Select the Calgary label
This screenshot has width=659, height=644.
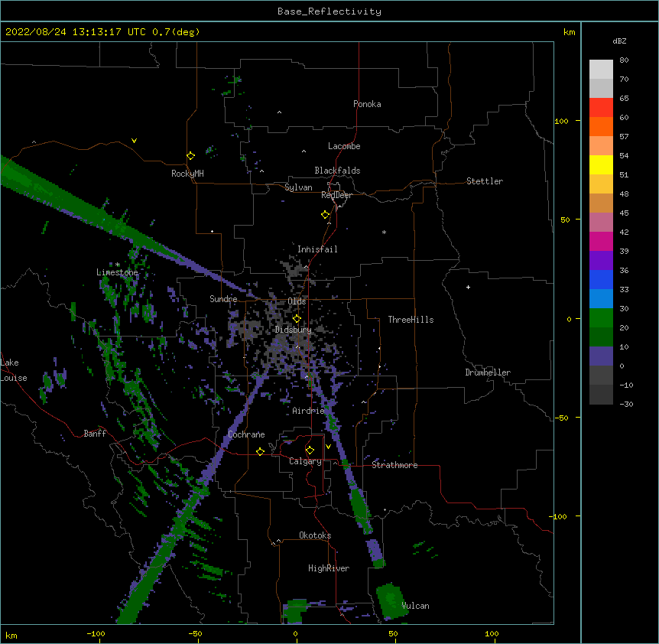click(305, 461)
